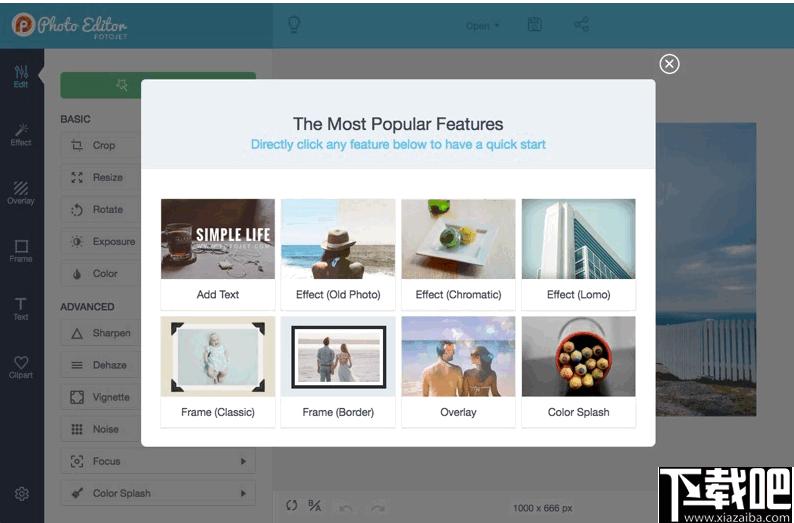Select the Sharpen tool

[x=101, y=333]
